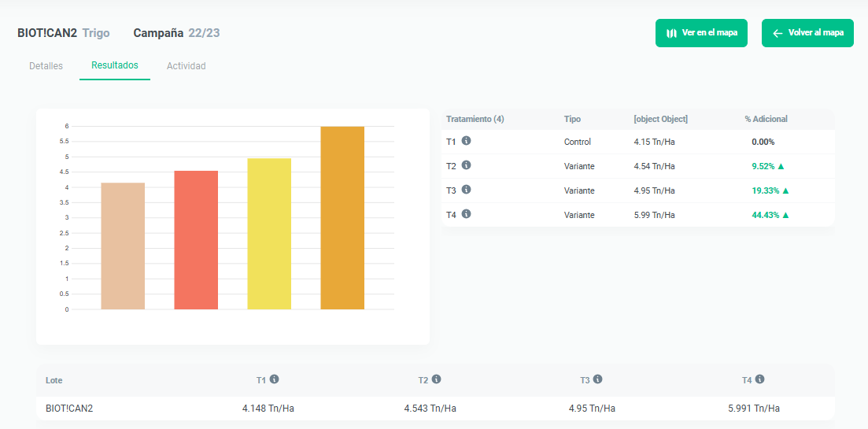This screenshot has height=429, width=868.
Task: Click info icon beside T3 in treatment table
Action: click(x=466, y=190)
